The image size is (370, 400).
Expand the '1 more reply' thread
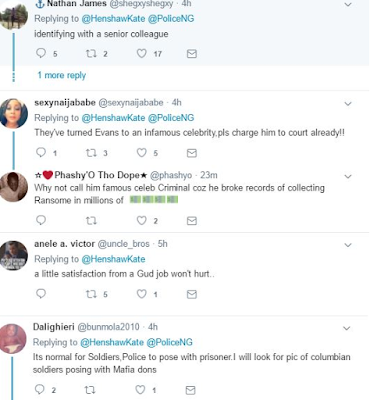click(62, 75)
